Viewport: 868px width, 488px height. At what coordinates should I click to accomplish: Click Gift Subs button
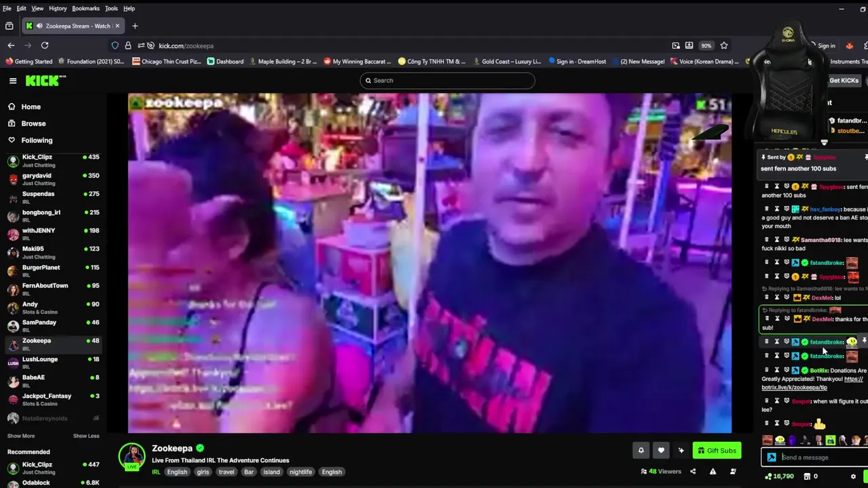pos(717,450)
